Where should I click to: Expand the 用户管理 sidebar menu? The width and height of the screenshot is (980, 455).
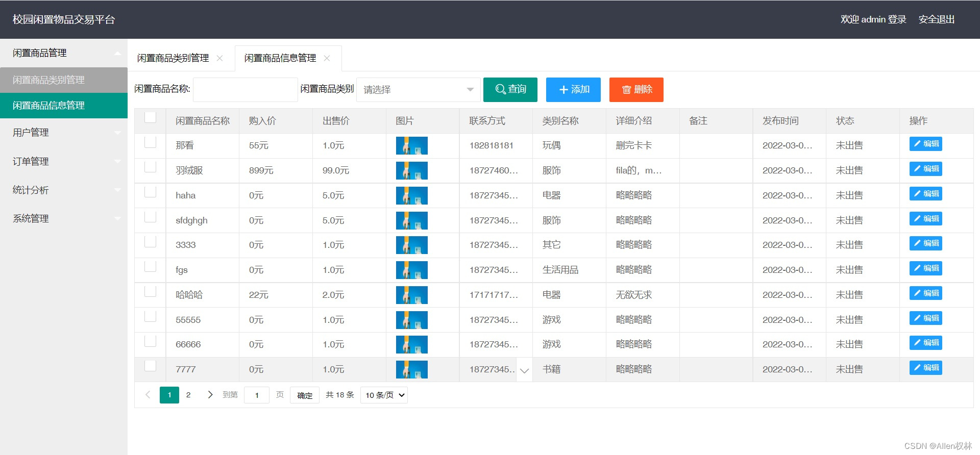point(64,133)
